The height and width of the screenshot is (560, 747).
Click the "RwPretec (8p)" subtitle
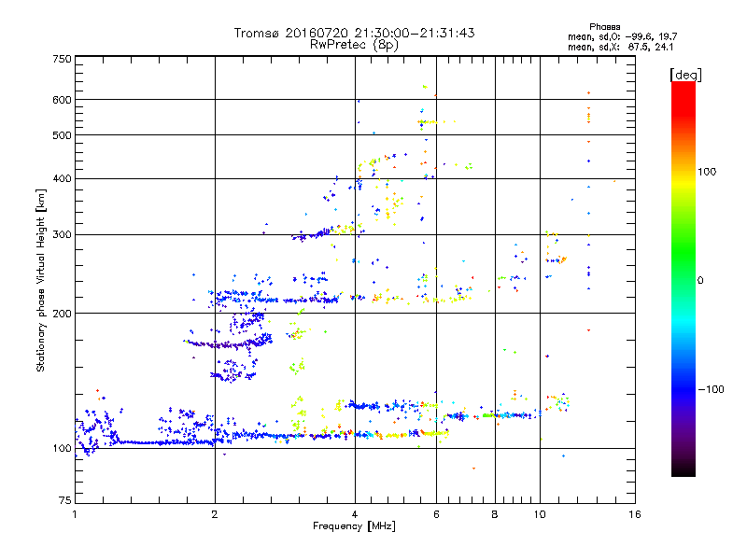[354, 44]
